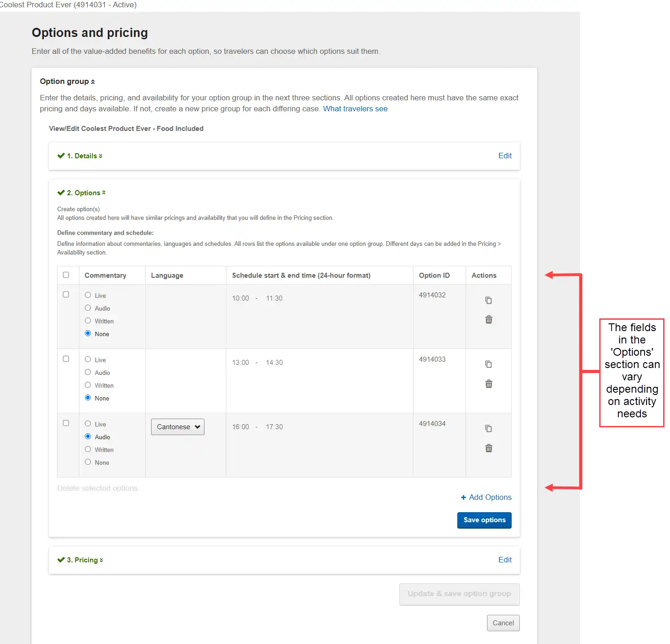Set Audio commentary on the 13:00 row
Viewport: 670px width, 644px height.
(88, 372)
